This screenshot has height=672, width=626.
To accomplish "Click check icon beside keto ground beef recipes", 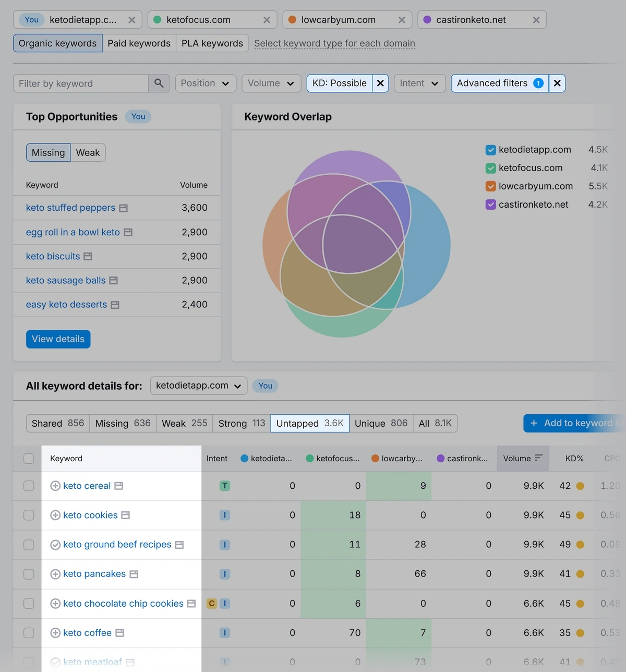I will pyautogui.click(x=55, y=545).
